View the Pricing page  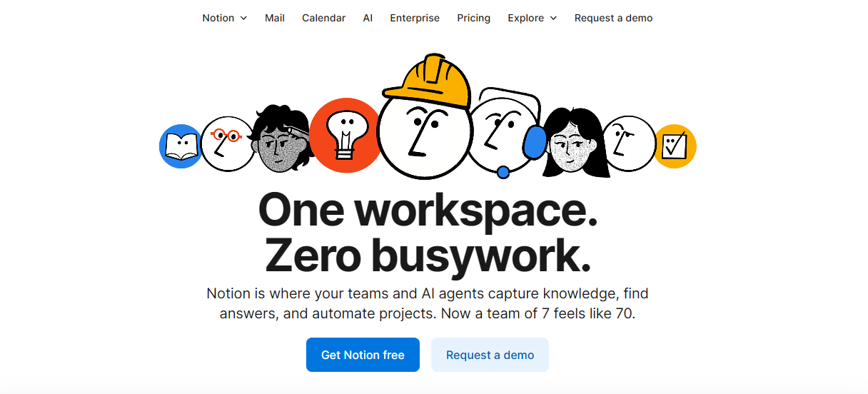[474, 18]
